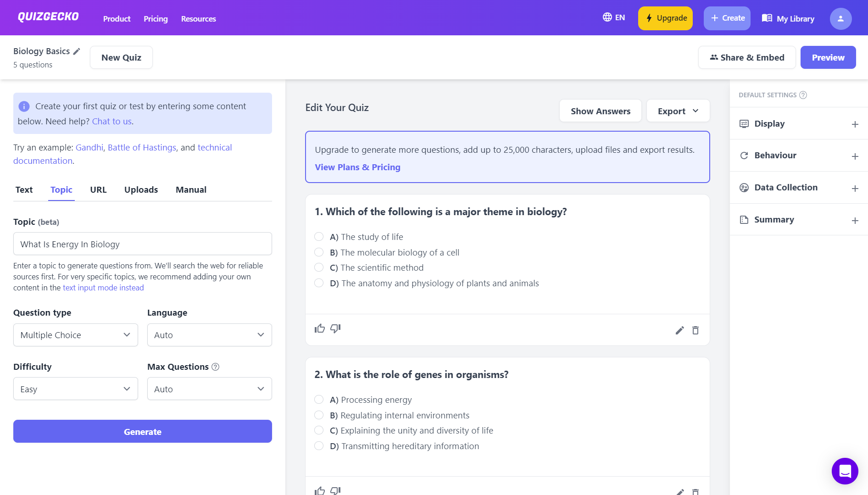The width and height of the screenshot is (868, 495).
Task: Open the Question type dropdown
Action: click(x=76, y=335)
